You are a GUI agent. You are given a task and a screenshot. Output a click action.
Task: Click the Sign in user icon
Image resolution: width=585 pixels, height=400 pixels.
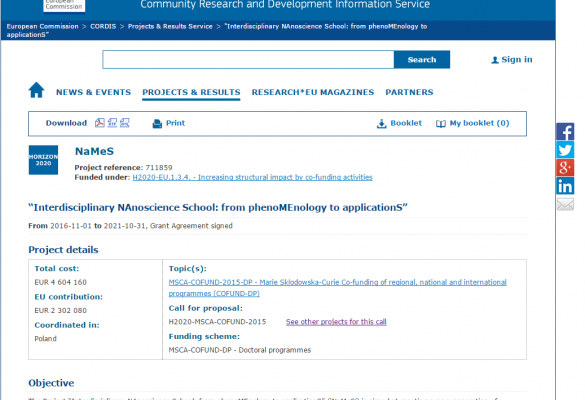(x=495, y=60)
